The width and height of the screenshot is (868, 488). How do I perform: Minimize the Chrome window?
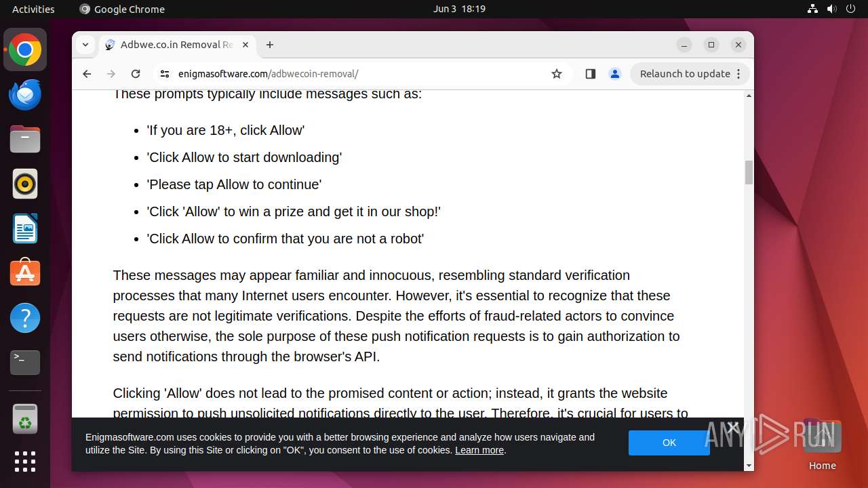tap(684, 45)
